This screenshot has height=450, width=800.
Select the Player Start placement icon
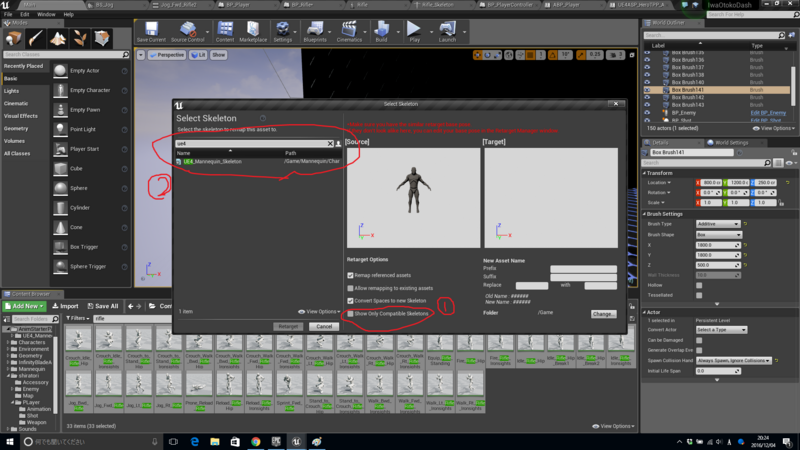(x=60, y=149)
